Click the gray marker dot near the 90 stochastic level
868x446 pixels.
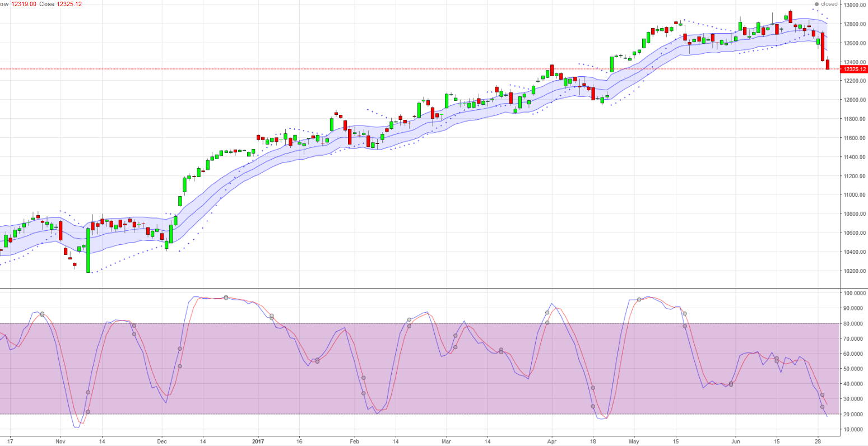[x=42, y=313]
